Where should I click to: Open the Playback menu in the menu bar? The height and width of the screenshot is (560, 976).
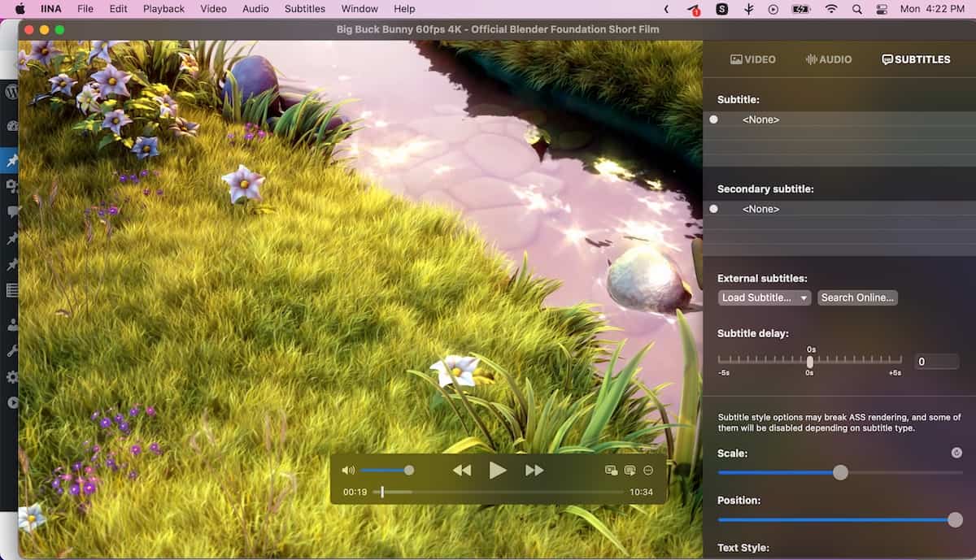(x=163, y=9)
